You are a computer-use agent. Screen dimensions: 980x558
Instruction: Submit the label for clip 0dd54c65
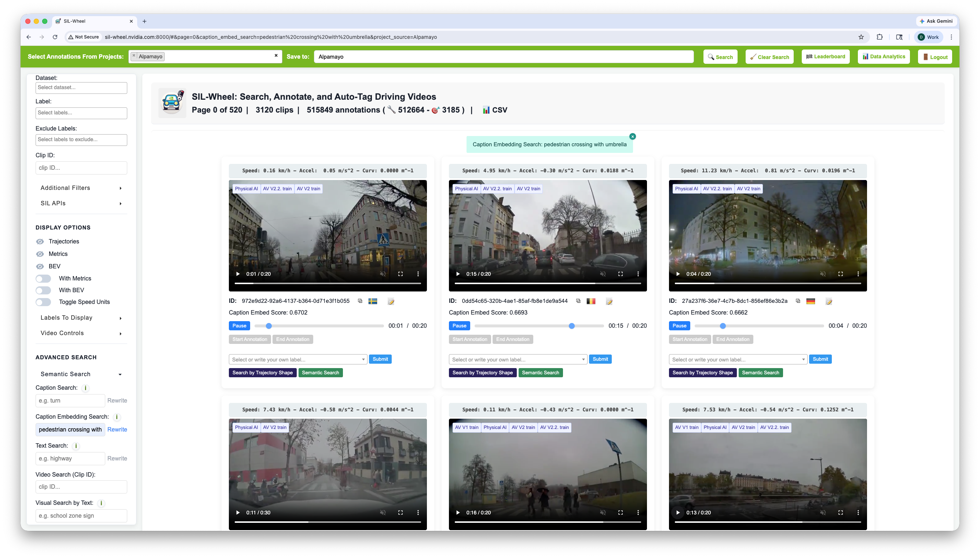[600, 360]
